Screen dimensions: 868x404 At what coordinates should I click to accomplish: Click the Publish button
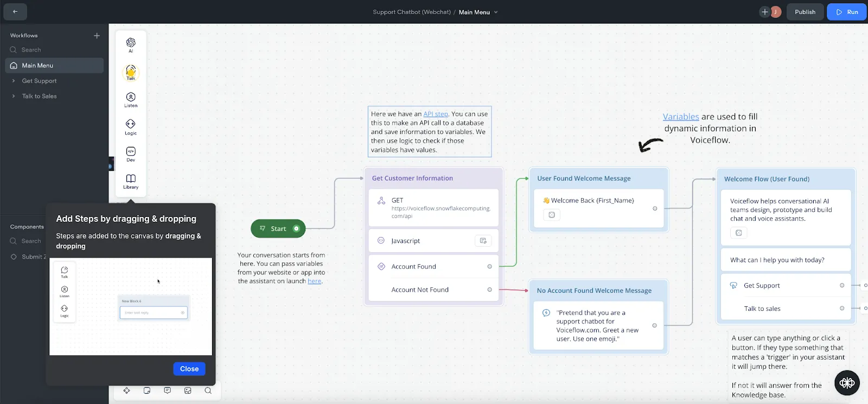pyautogui.click(x=805, y=12)
